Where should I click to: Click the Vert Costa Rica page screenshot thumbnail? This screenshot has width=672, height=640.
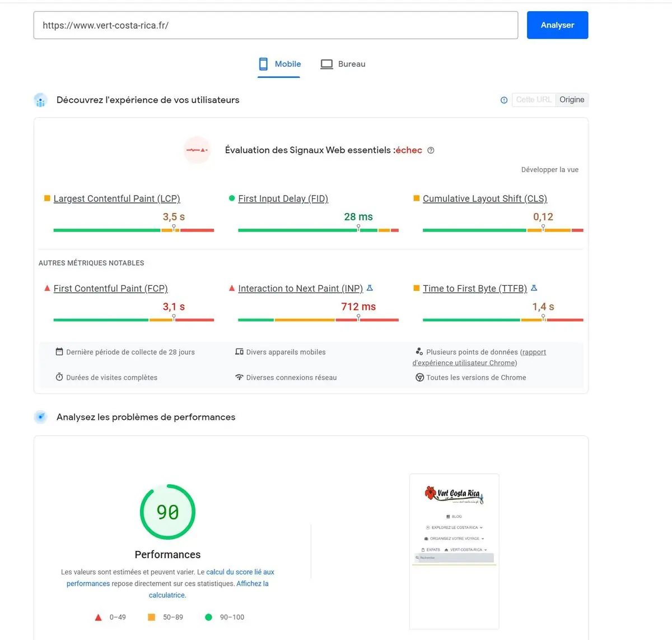point(454,552)
